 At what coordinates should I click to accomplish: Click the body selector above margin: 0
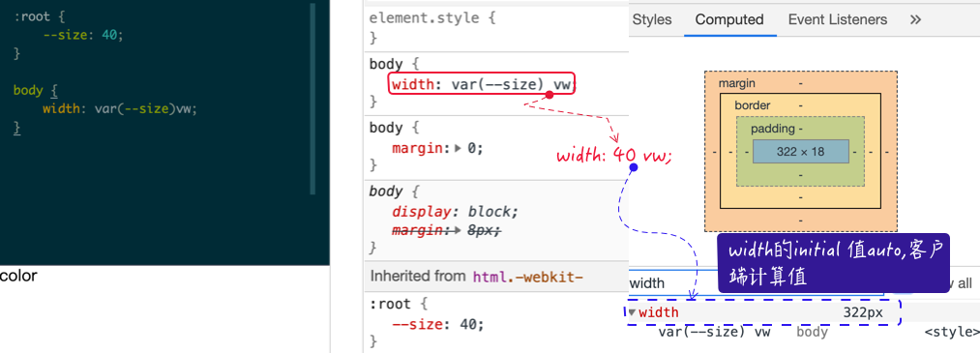386,128
